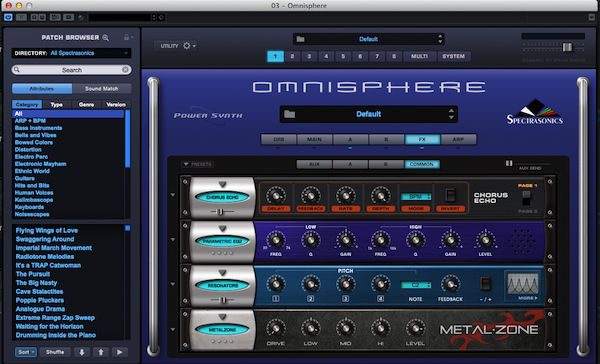Open the Directory All Spectrasonics dropdown
This screenshot has height=364, width=600.
pyautogui.click(x=72, y=53)
